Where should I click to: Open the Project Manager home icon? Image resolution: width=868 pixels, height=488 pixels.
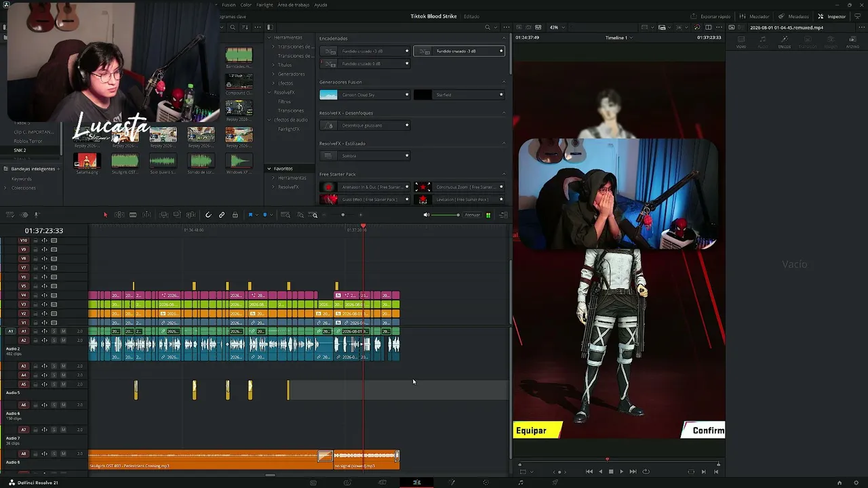840,483
